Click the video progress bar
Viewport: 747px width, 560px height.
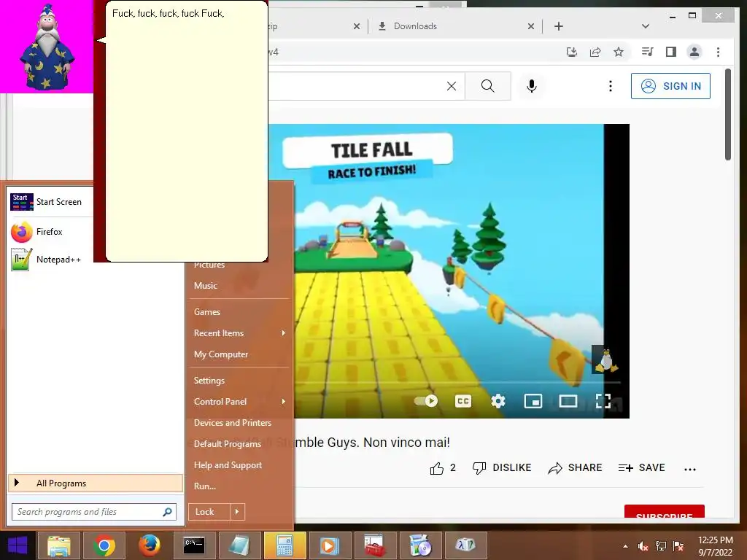tap(457, 382)
